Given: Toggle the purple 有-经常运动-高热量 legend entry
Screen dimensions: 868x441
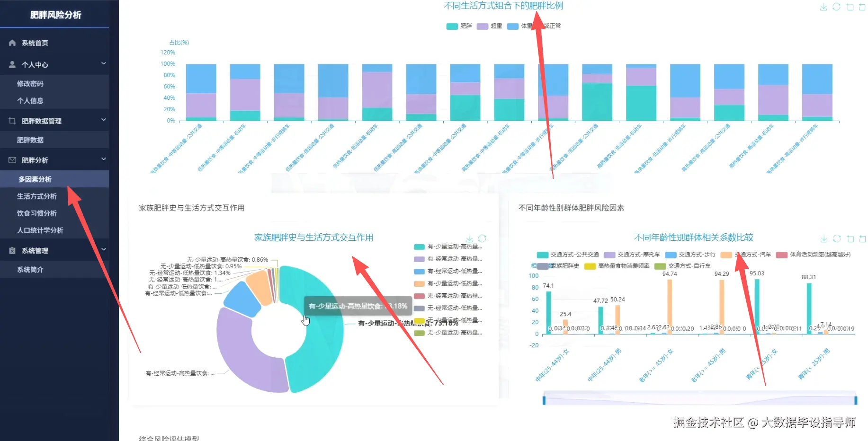Looking at the screenshot, I should point(447,259).
